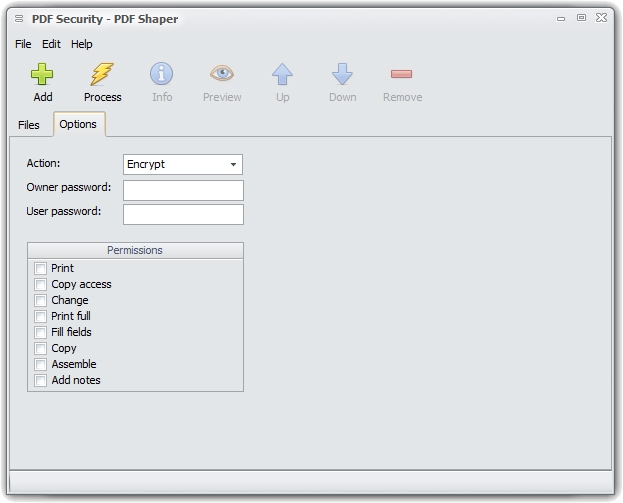Open the window system menu icon
623x503 pixels.
coord(18,19)
